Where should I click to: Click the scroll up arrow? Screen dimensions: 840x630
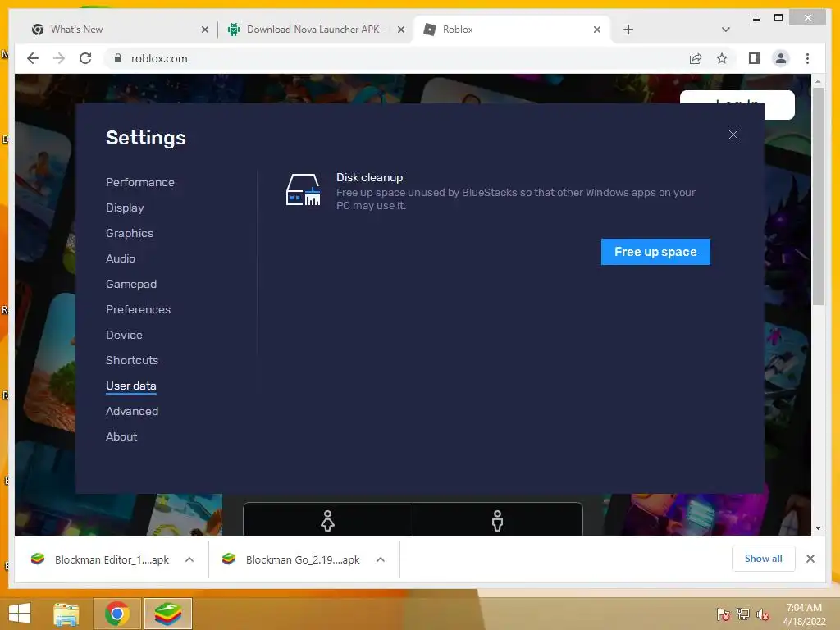click(818, 81)
